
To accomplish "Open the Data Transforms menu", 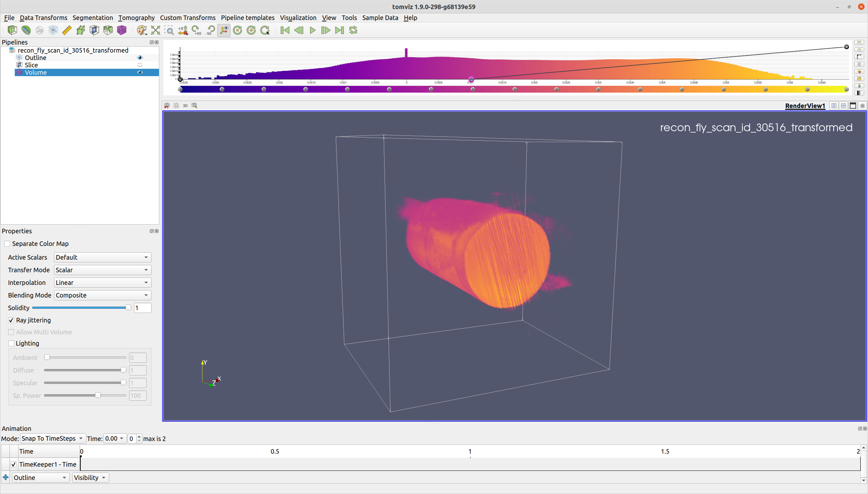I will 43,18.
